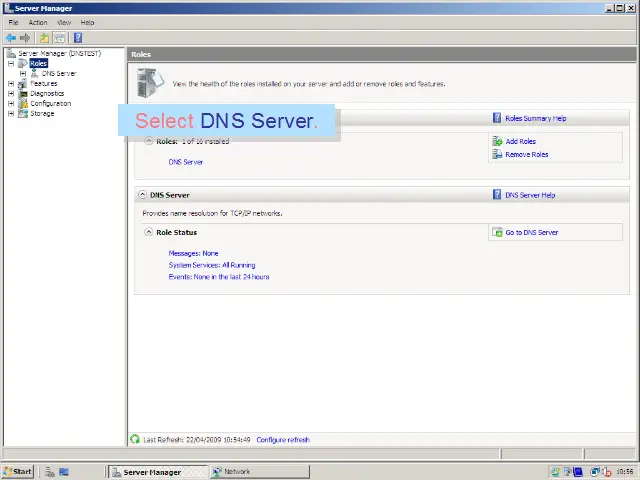Click the taskbar clock showing 10:56
This screenshot has height=480, width=640.
pos(625,472)
